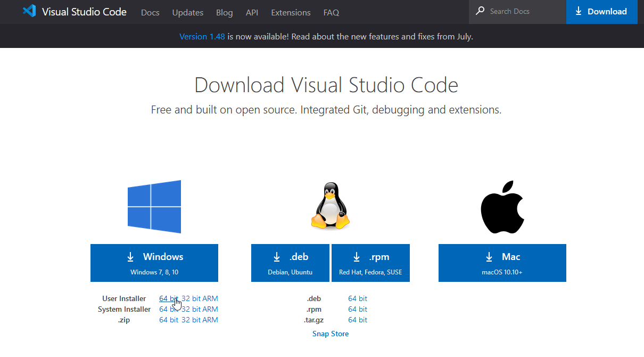Click the Apple logo image
Viewport: 644px width, 357px height.
(502, 207)
